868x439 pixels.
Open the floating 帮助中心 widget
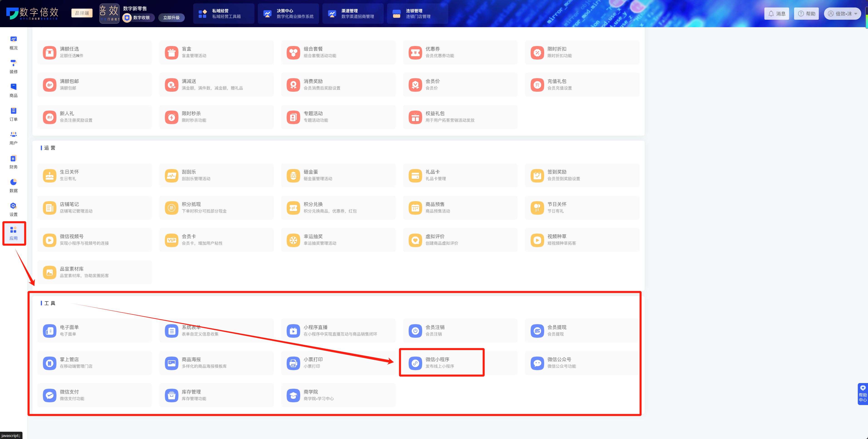click(x=863, y=394)
